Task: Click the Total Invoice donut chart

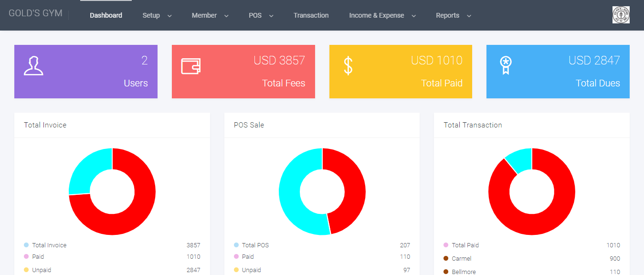Action: (x=112, y=191)
